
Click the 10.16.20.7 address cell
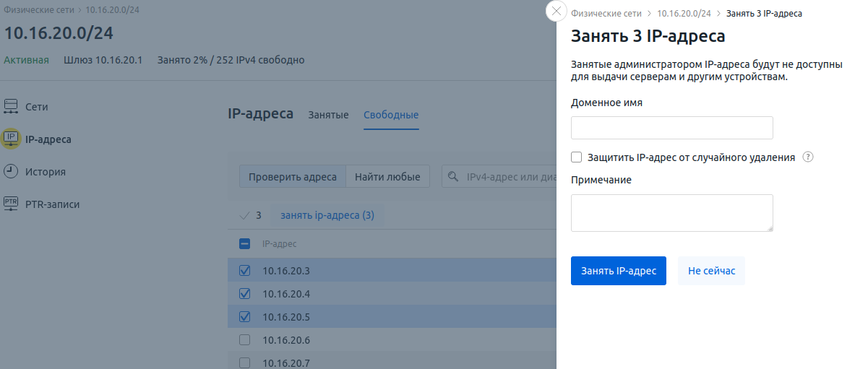tap(286, 363)
